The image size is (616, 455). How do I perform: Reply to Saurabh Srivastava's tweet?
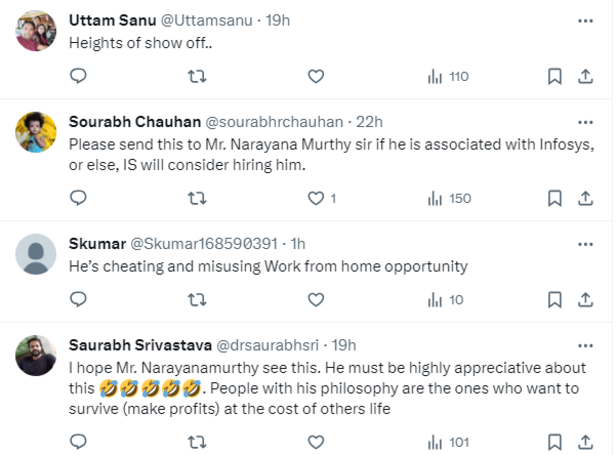78,440
